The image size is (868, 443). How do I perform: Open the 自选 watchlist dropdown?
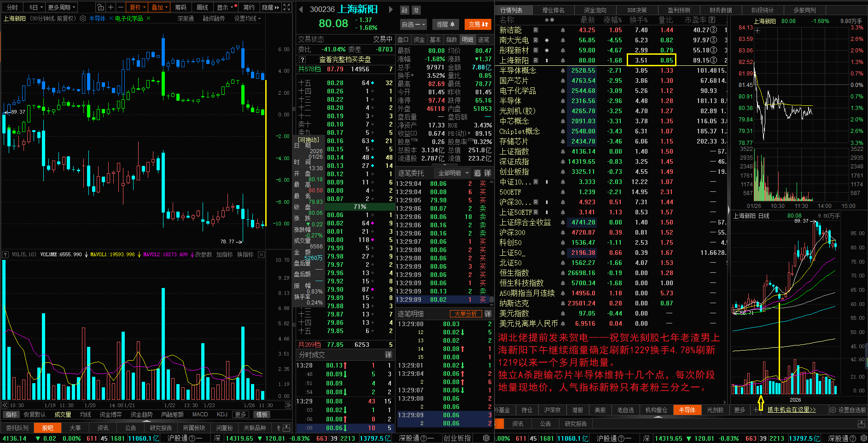coord(414,24)
